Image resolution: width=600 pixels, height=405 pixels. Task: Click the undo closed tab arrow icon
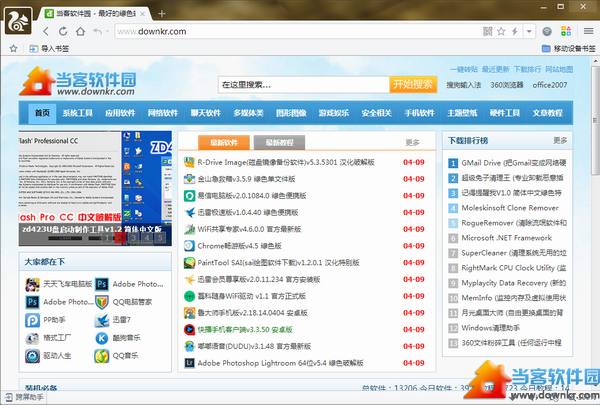point(97,31)
